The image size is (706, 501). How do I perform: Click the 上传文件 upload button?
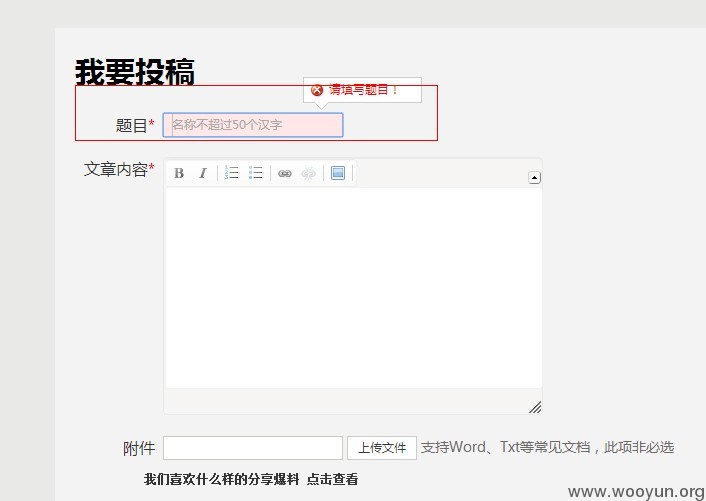(x=382, y=448)
